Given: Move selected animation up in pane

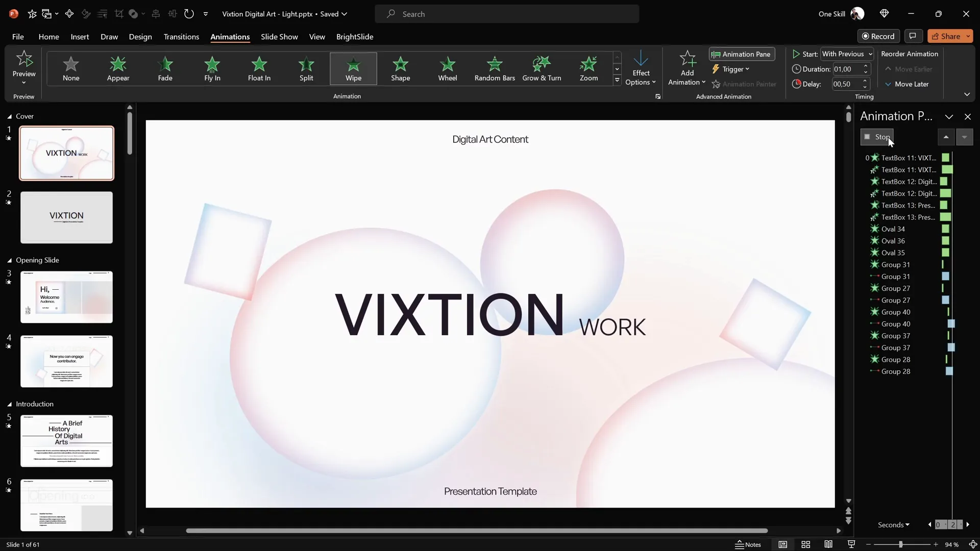Looking at the screenshot, I should click(x=946, y=137).
